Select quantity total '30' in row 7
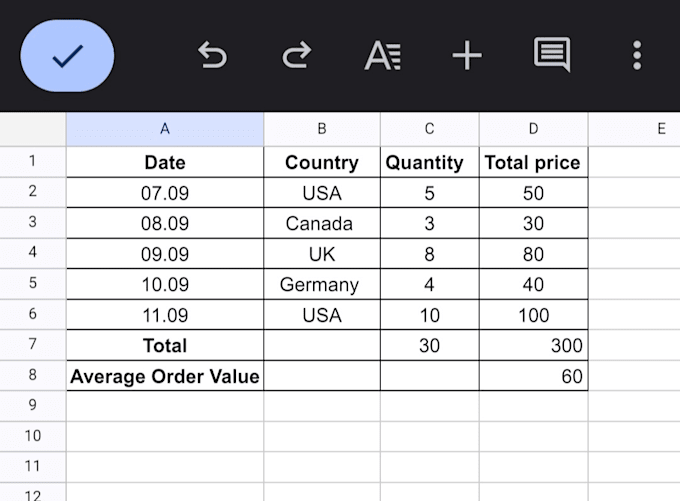 click(429, 345)
